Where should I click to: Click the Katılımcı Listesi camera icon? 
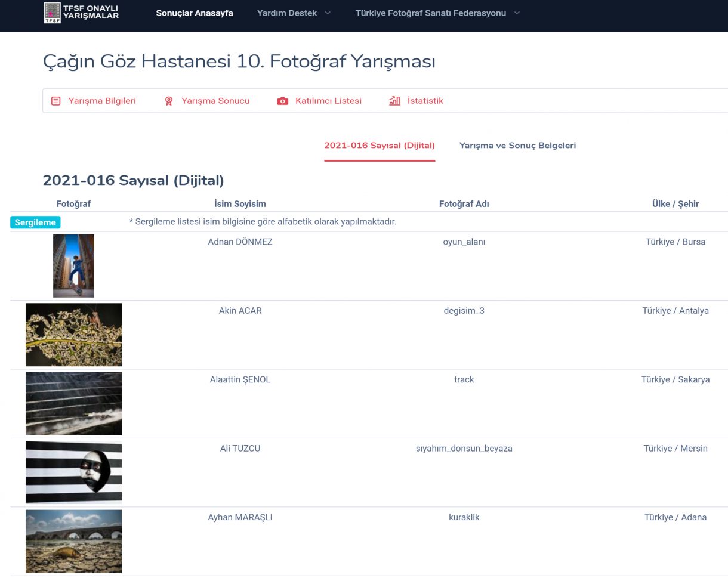point(282,101)
